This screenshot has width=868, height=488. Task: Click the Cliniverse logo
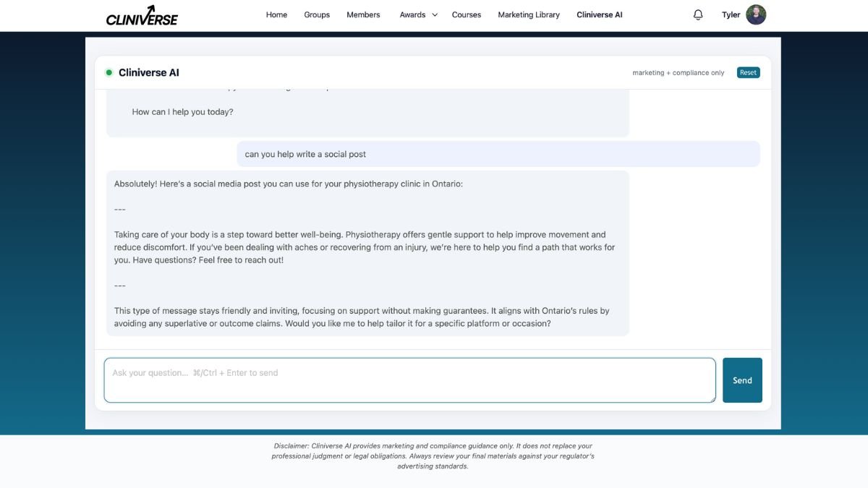pos(142,15)
